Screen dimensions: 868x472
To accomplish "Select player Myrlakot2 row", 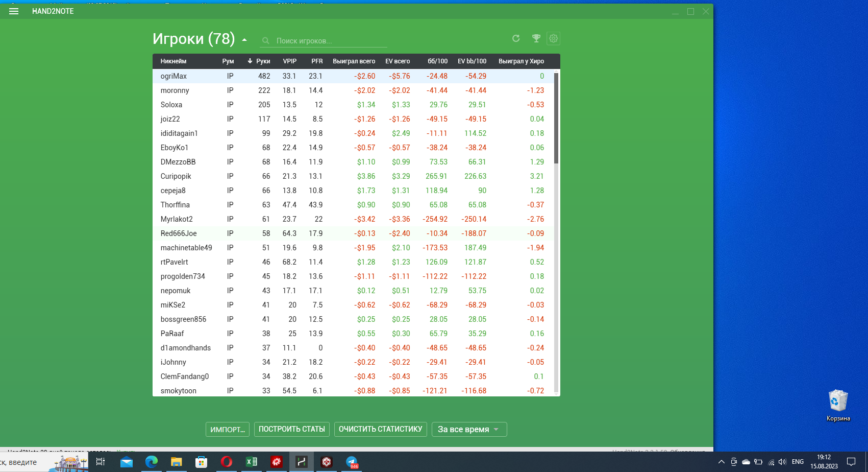I will [x=353, y=219].
